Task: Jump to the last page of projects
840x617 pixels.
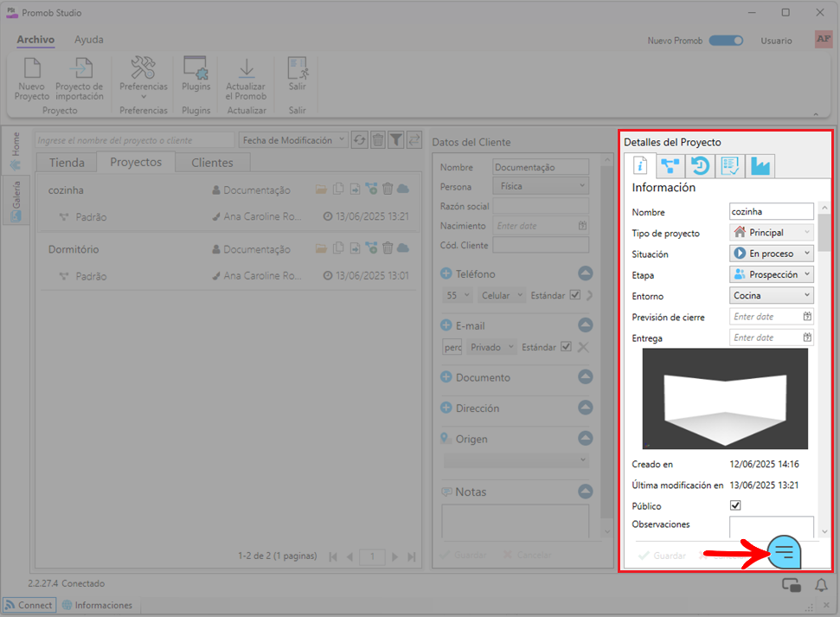Action: click(x=412, y=557)
